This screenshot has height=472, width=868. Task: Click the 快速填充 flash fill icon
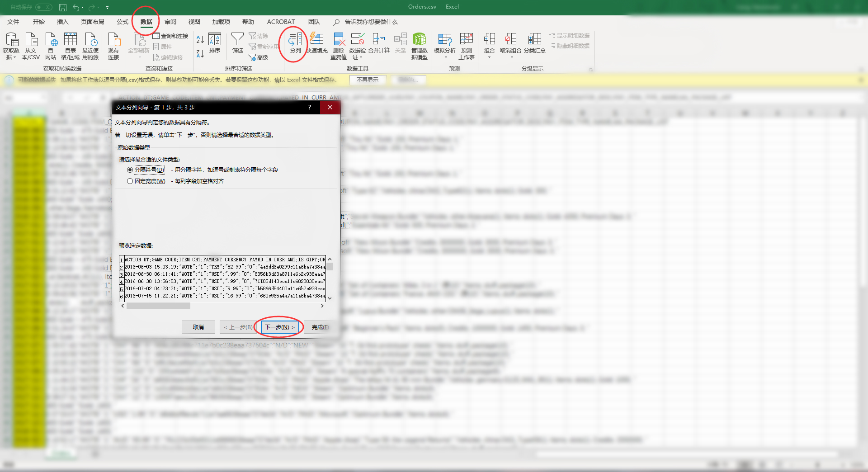pyautogui.click(x=317, y=43)
